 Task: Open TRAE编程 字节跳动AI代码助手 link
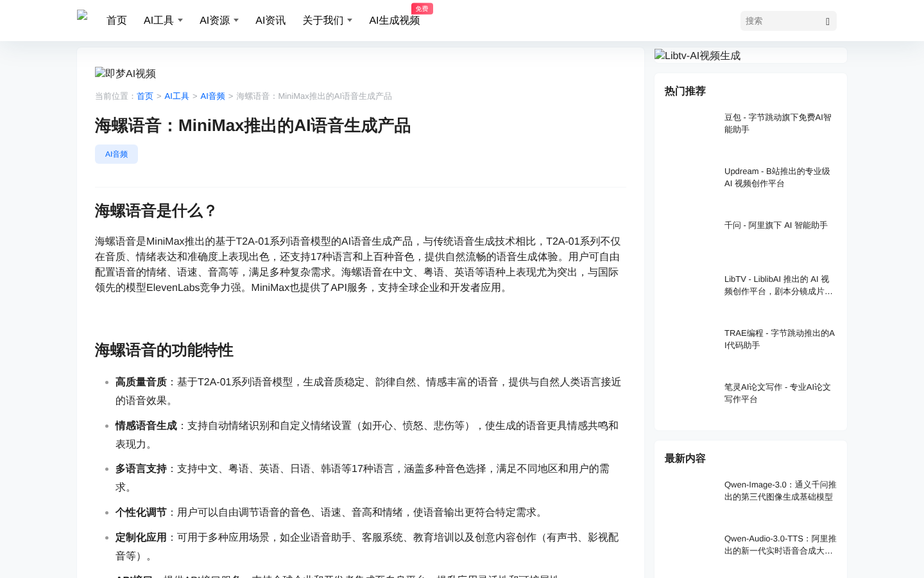780,339
